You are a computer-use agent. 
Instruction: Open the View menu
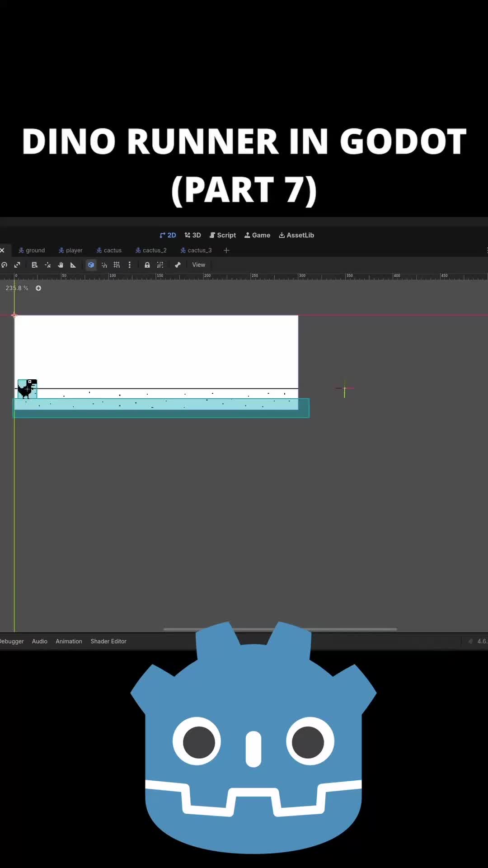(199, 265)
